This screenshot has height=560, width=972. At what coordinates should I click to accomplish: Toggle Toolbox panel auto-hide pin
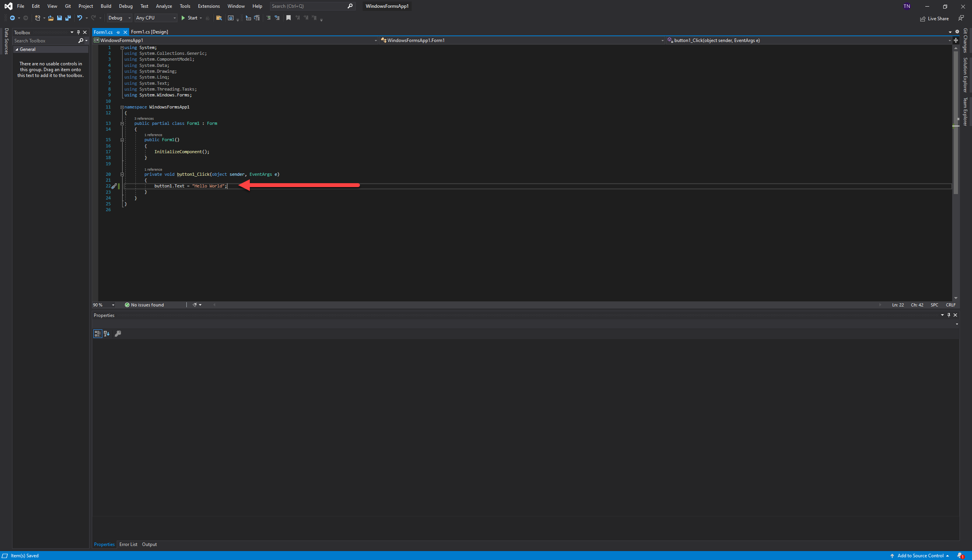[x=78, y=32]
